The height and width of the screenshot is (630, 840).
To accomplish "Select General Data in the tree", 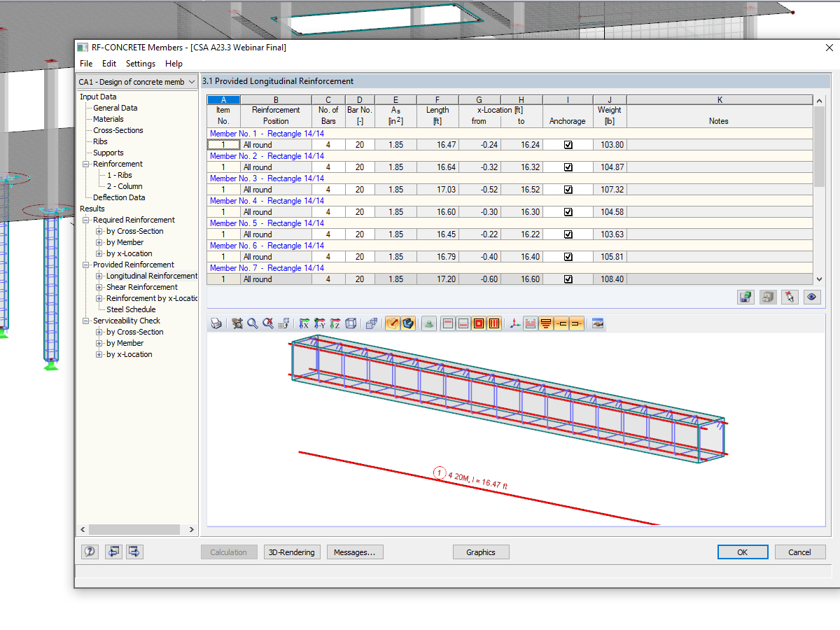I will coord(115,108).
